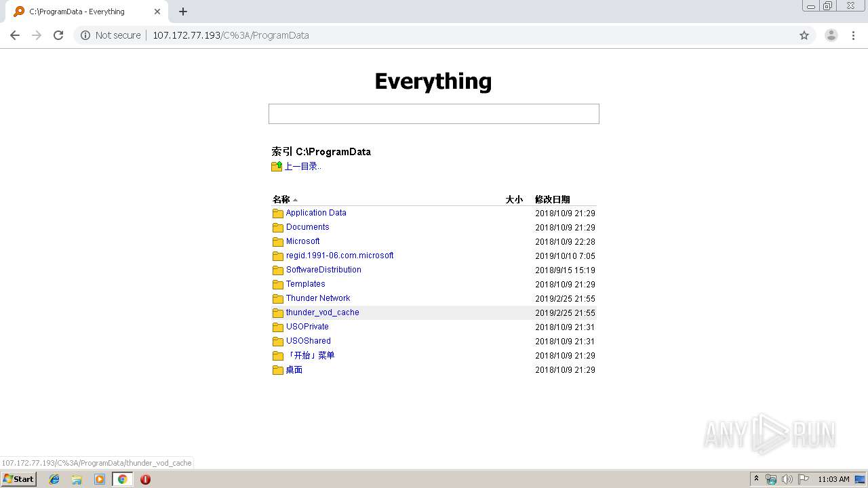Click the folder icon beside USOShared
The width and height of the screenshot is (868, 488).
pyautogui.click(x=278, y=342)
